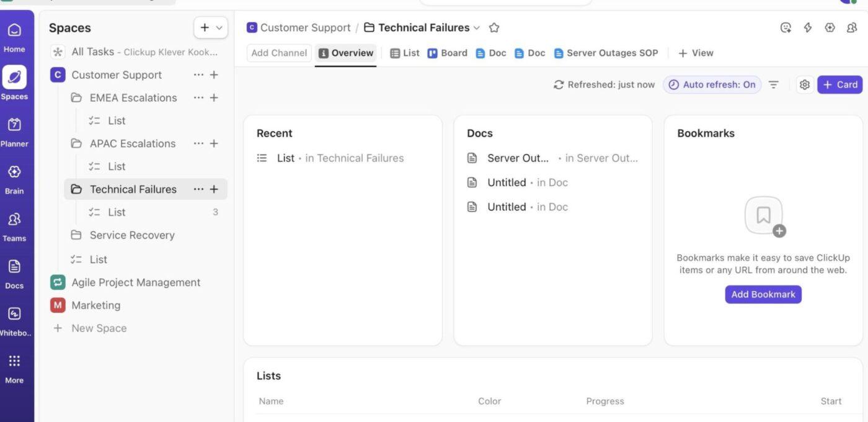Open the dropdown arrow beside Spaces plus
Screen dimensions: 868x422
218,27
